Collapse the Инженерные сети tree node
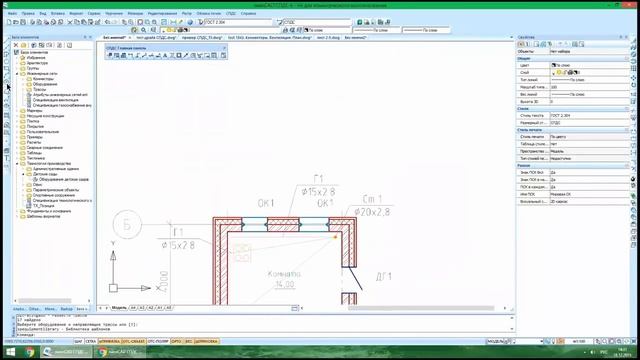The image size is (640, 360). [x=18, y=74]
